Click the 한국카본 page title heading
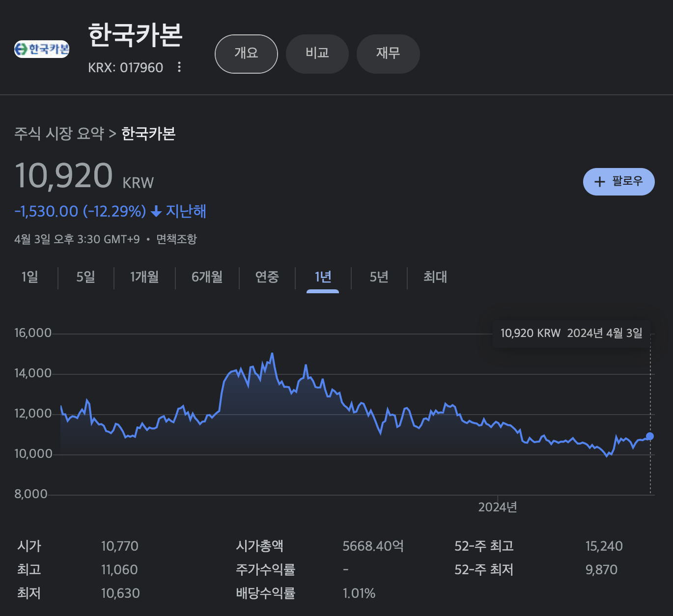The width and height of the screenshot is (673, 616). click(135, 35)
